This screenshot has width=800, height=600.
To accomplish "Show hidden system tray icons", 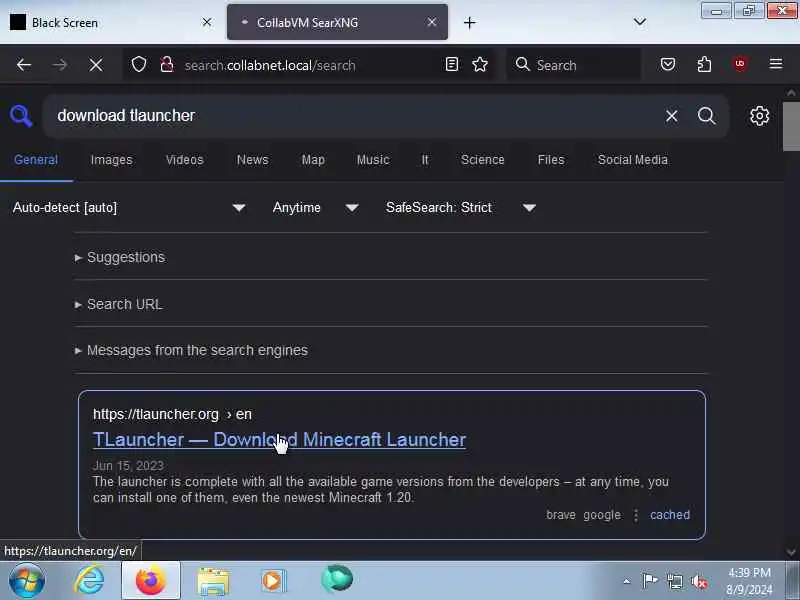I will click(x=627, y=581).
